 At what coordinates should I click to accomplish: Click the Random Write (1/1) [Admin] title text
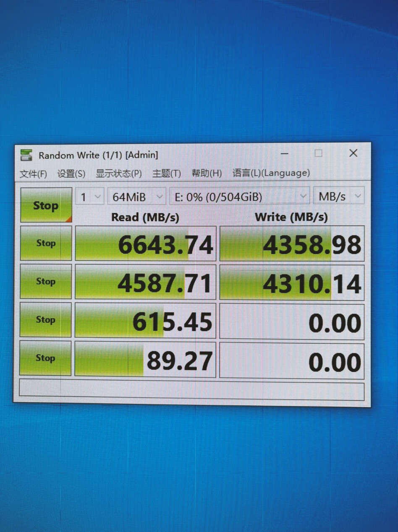[x=98, y=155]
